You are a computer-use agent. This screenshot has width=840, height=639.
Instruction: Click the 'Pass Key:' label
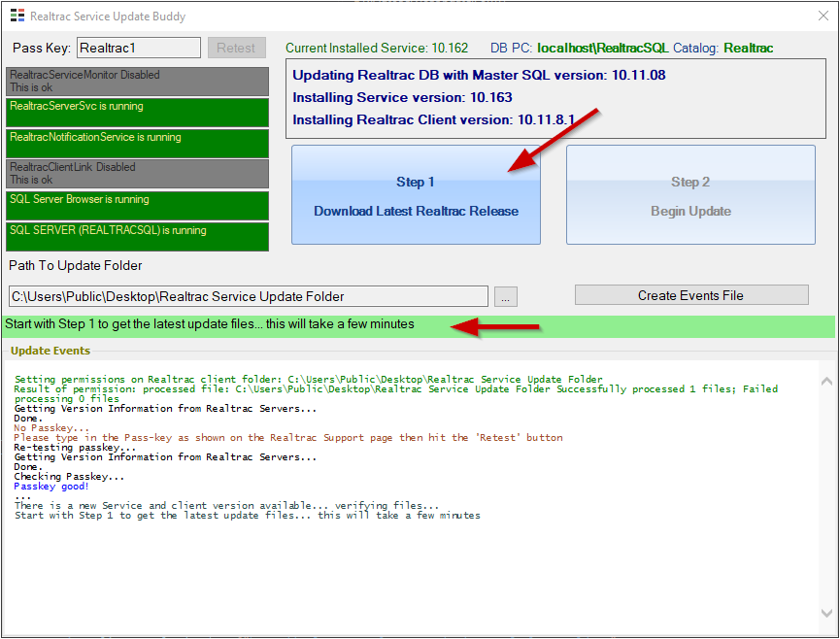click(x=42, y=49)
